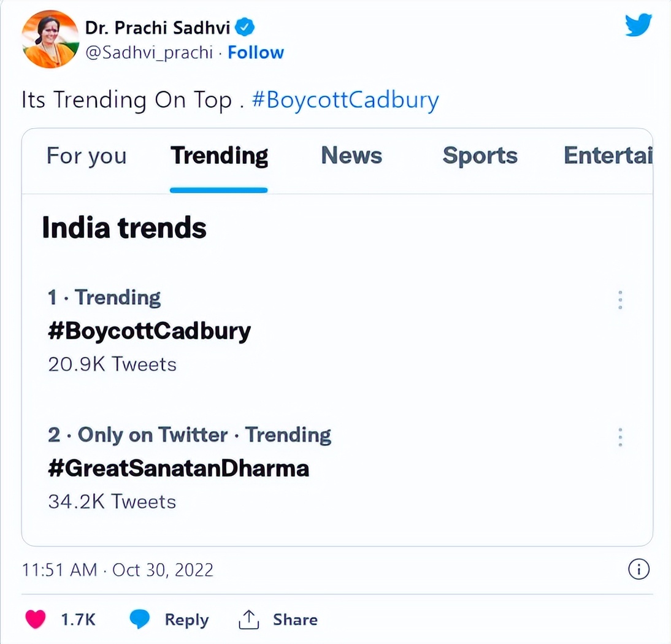Click the #BoycottCadbury hashtag in tweet text
The width and height of the screenshot is (671, 644).
tap(345, 100)
